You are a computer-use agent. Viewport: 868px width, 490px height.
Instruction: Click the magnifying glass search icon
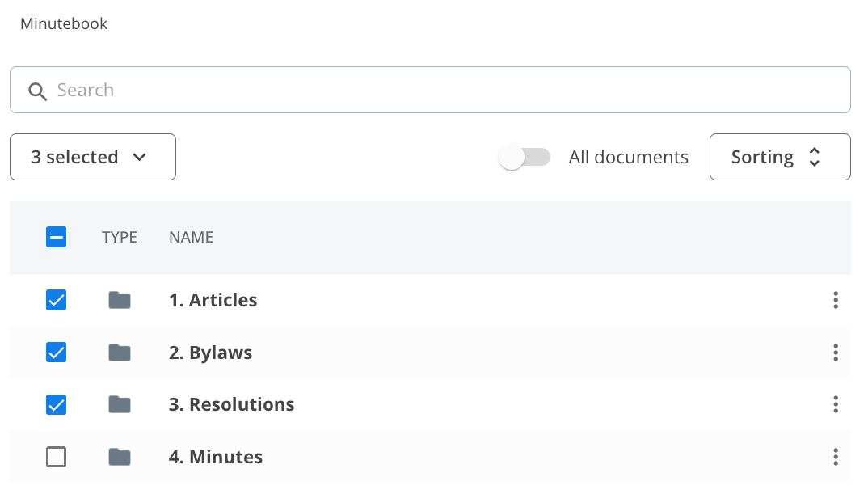[37, 91]
